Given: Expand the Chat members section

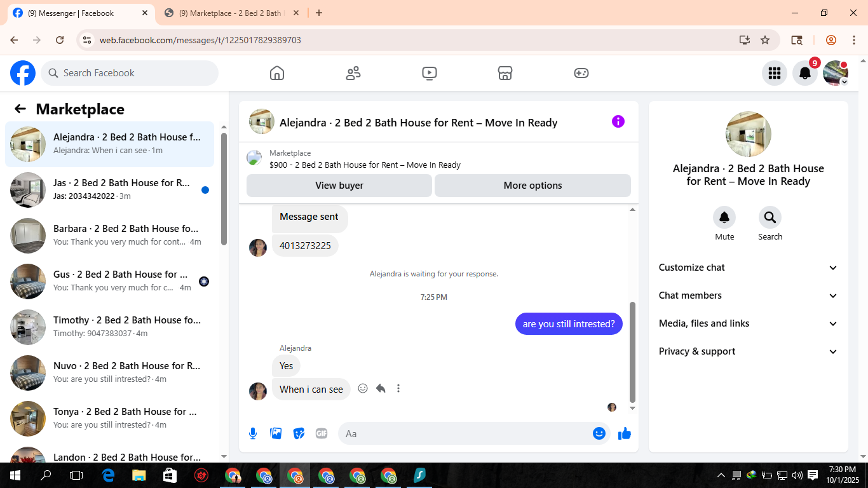Looking at the screenshot, I should [x=749, y=295].
